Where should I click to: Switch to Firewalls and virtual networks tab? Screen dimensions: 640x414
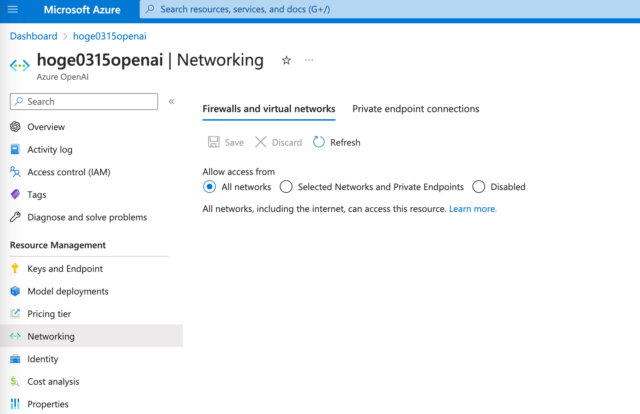pyautogui.click(x=269, y=109)
